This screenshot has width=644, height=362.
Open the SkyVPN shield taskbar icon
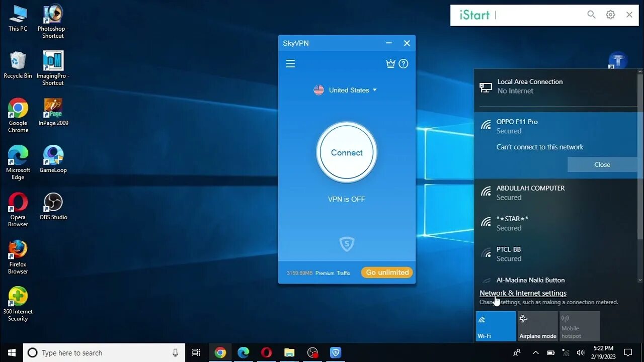coord(336,352)
